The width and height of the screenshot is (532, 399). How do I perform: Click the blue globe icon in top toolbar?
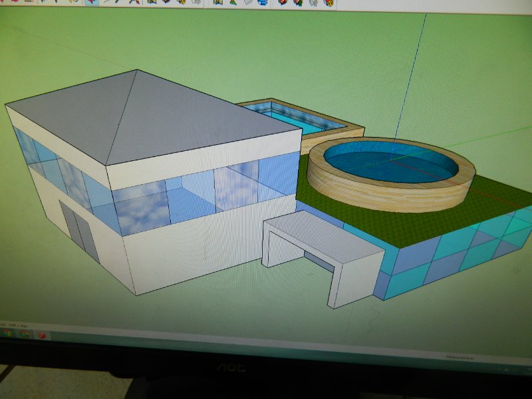(x=263, y=2)
